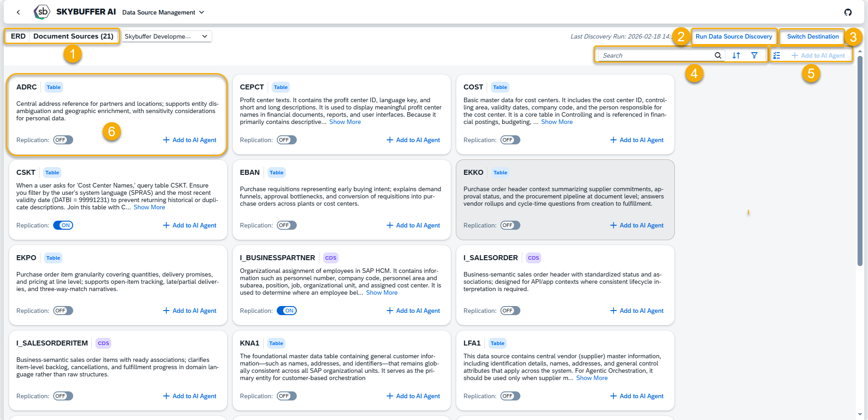
Task: Click plus icon on KNA1 card
Action: tap(389, 396)
